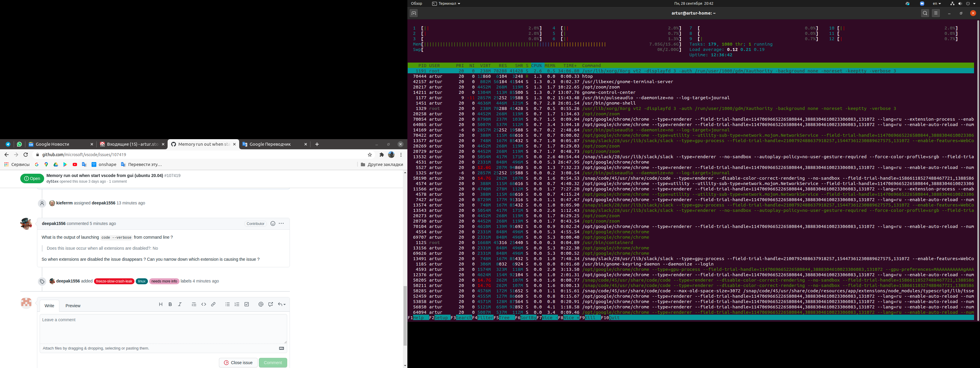
Task: Mention a user with the @ icon
Action: 261,304
